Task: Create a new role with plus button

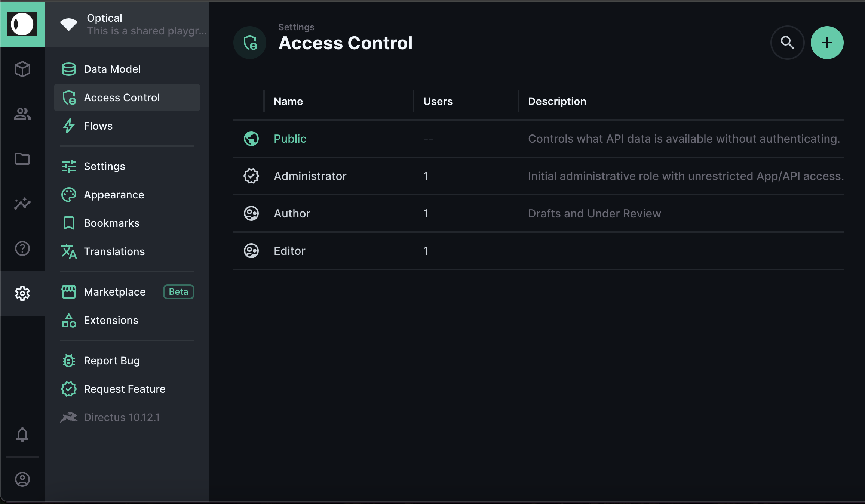Action: point(827,43)
